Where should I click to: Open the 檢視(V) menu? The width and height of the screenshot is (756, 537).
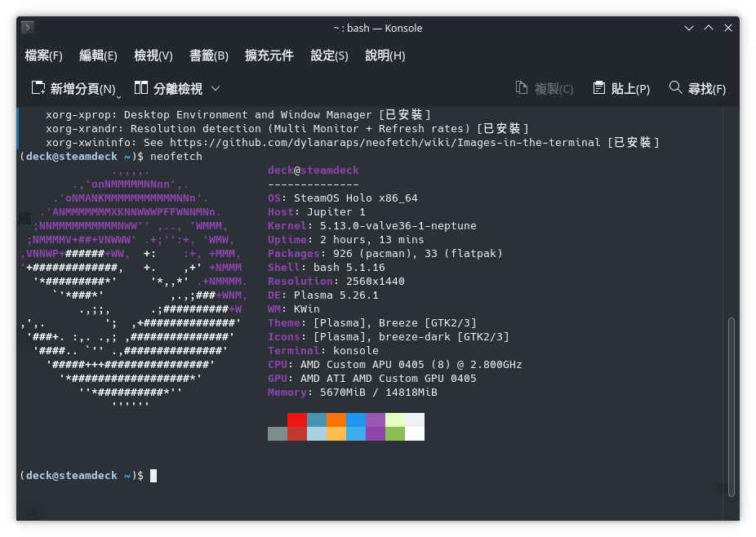tap(153, 55)
